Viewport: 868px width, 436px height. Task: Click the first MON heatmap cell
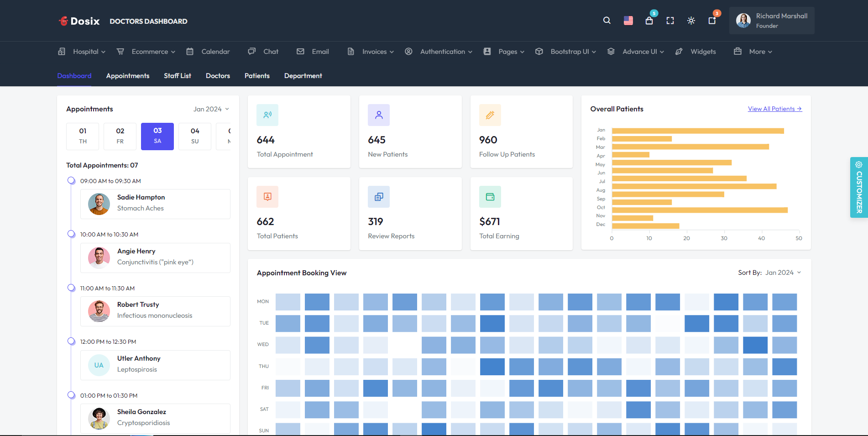pyautogui.click(x=288, y=302)
